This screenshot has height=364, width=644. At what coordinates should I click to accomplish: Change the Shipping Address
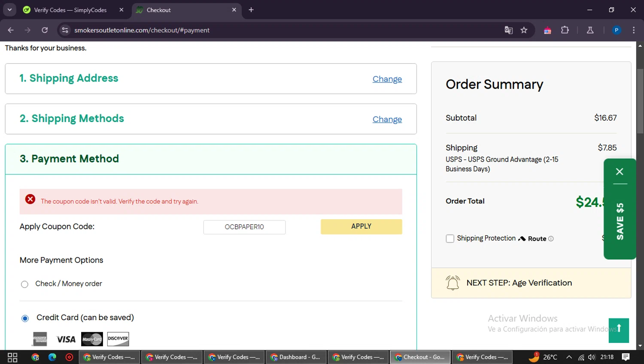point(387,79)
